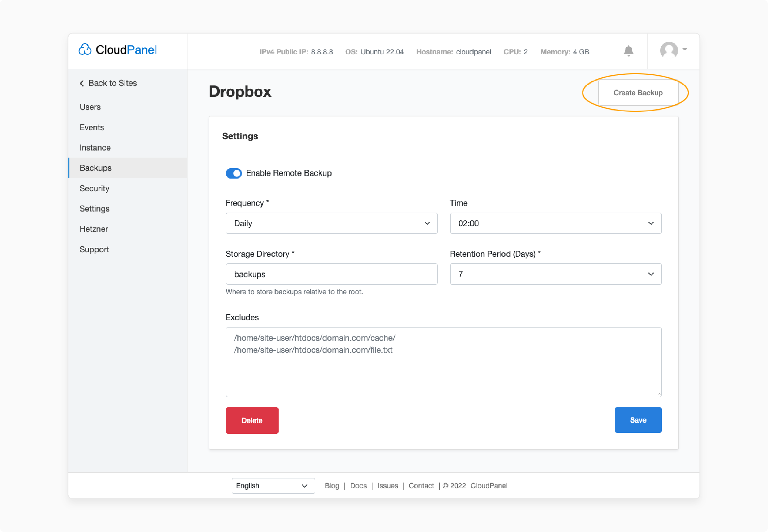Open the English language selector
This screenshot has height=532, width=768.
[x=273, y=486]
